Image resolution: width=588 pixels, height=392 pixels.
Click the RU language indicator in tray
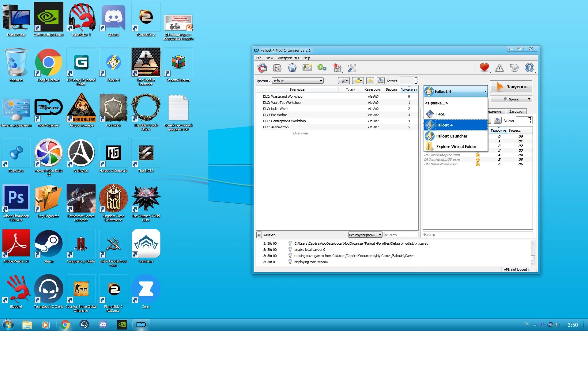click(526, 324)
